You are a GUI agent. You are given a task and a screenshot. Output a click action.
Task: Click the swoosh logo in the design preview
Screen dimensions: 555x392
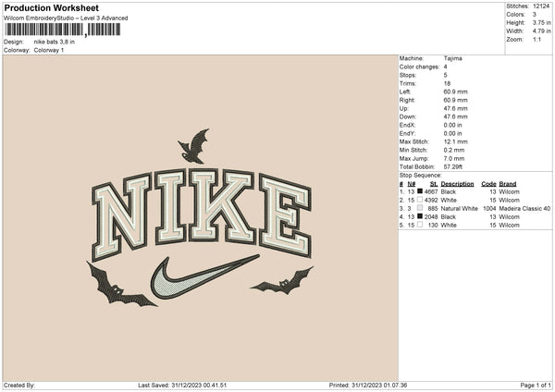204,276
